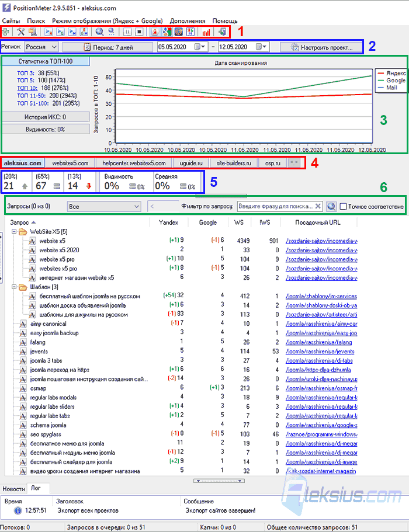Select the falang query row
The height and width of the screenshot is (532, 409).
37,342
